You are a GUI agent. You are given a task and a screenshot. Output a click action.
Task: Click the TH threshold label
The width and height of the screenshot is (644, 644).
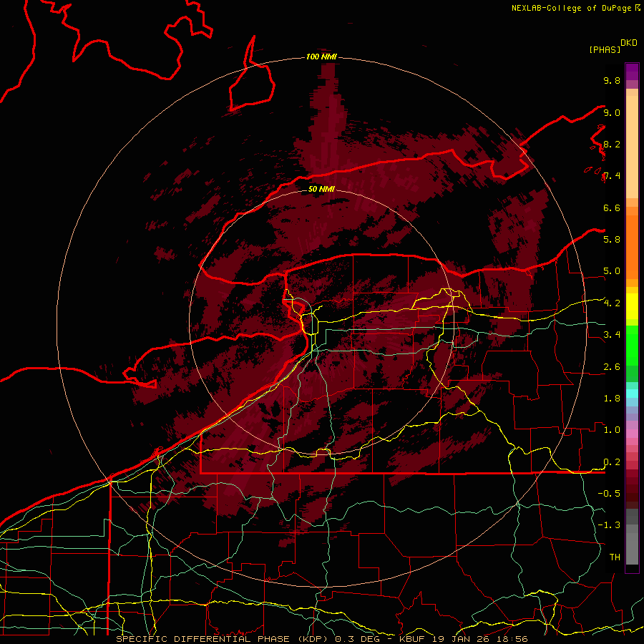click(615, 557)
